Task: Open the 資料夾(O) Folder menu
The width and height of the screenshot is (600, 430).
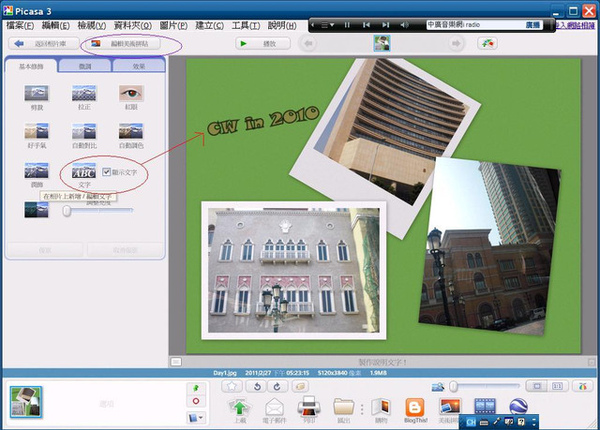Action: click(133, 26)
